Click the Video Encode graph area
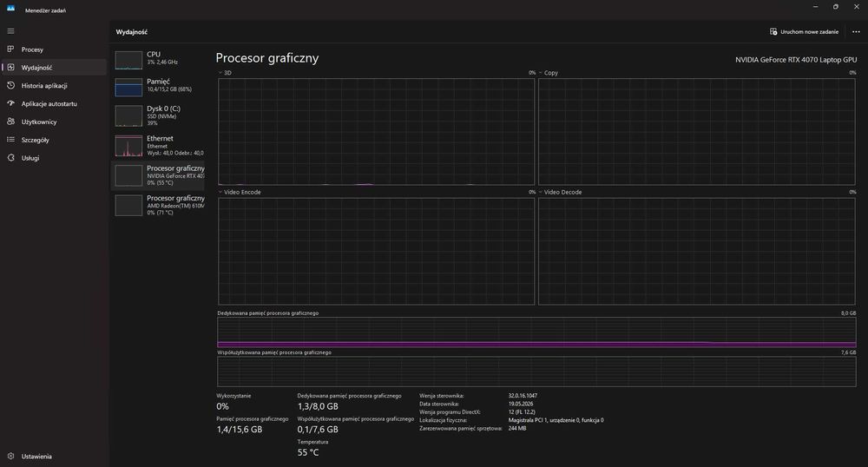The width and height of the screenshot is (868, 467). (377, 251)
